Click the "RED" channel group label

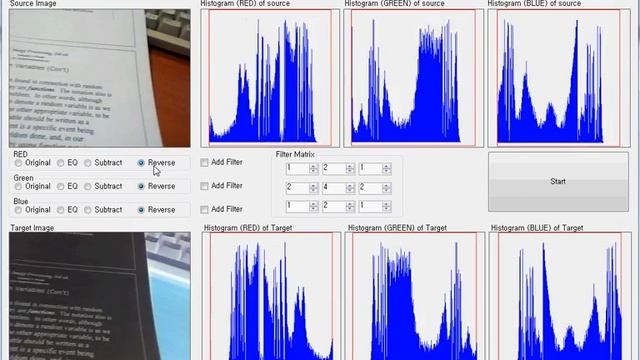[x=20, y=154]
